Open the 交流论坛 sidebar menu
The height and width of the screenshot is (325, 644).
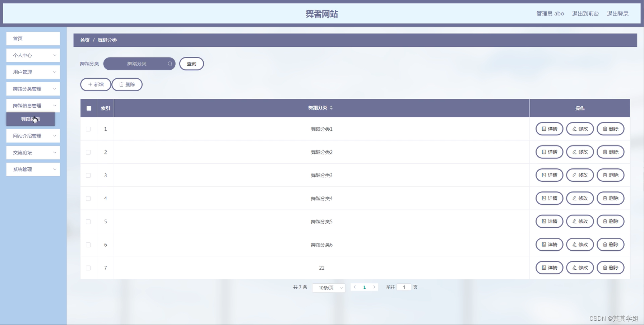[x=33, y=152]
